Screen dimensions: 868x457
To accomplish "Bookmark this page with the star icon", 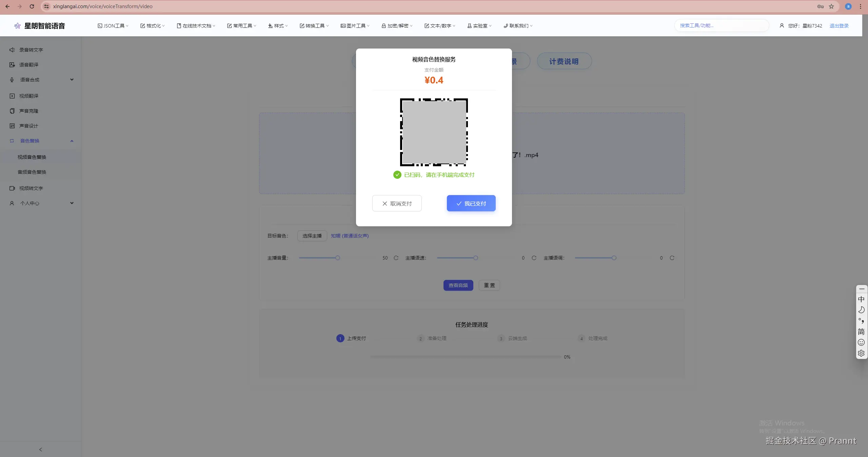I will 831,6.
